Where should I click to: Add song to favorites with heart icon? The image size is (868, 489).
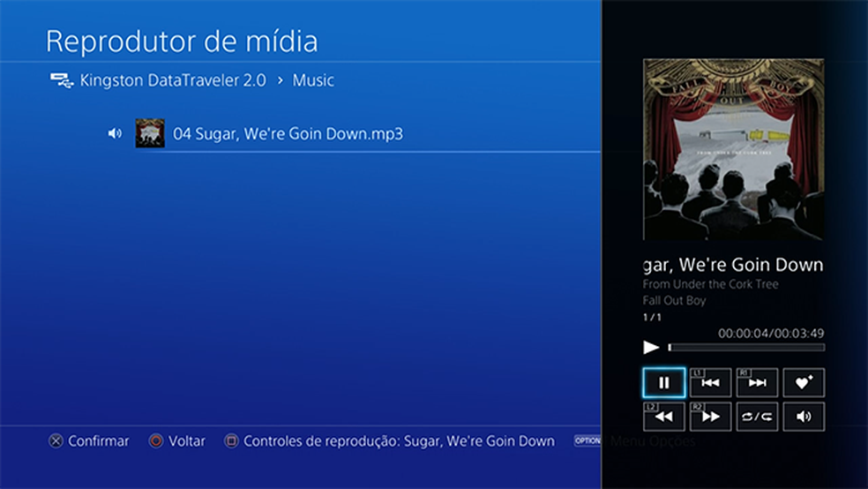804,383
